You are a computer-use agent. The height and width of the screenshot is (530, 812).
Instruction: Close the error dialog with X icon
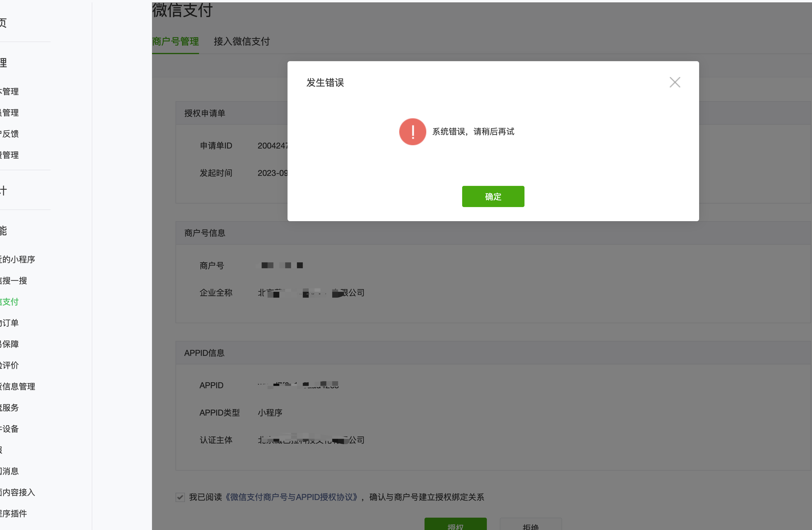pos(674,82)
